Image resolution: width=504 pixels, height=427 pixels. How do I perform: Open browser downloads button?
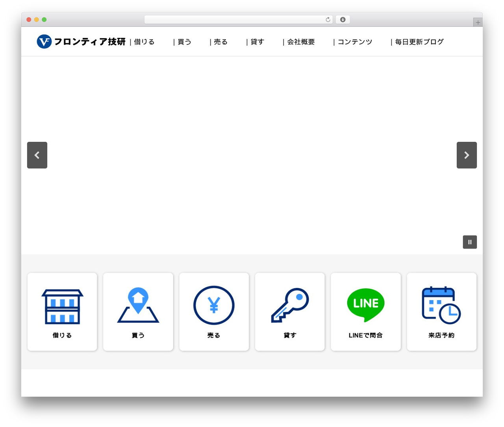tap(343, 20)
